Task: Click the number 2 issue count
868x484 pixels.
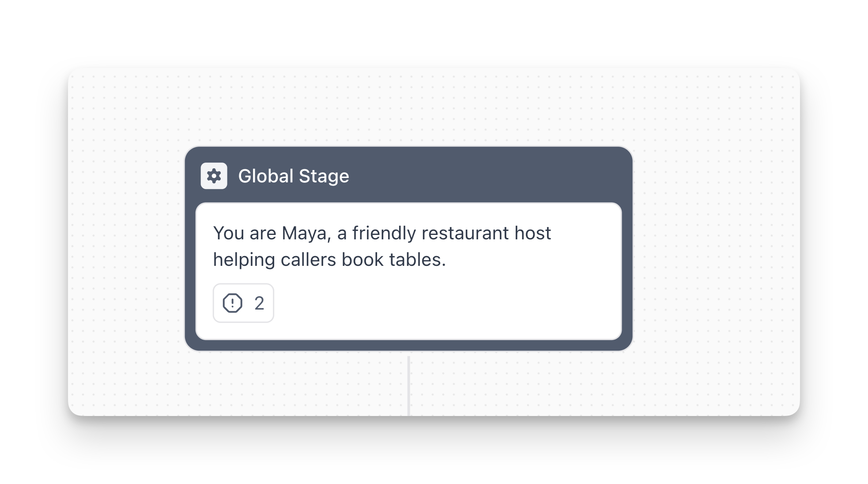Action: pyautogui.click(x=259, y=303)
